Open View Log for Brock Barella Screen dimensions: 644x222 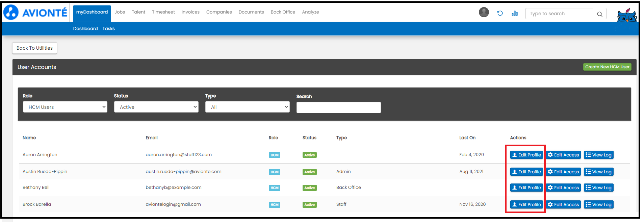click(x=598, y=205)
